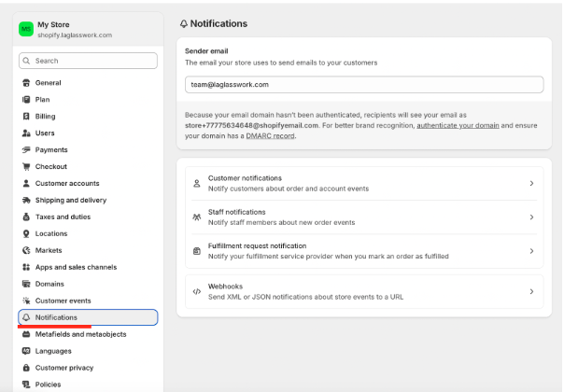Click the Locations pin icon
Viewport: 564px width, 392px height.
(x=25, y=233)
